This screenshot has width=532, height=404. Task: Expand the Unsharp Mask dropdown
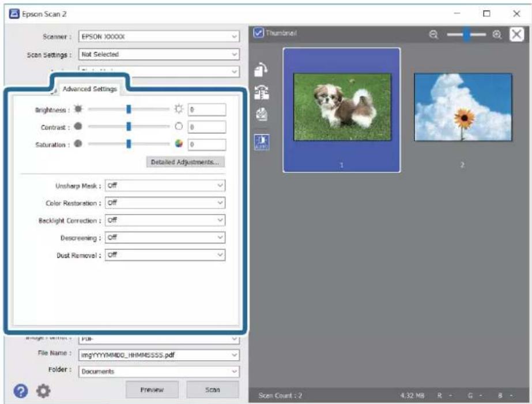pos(165,186)
